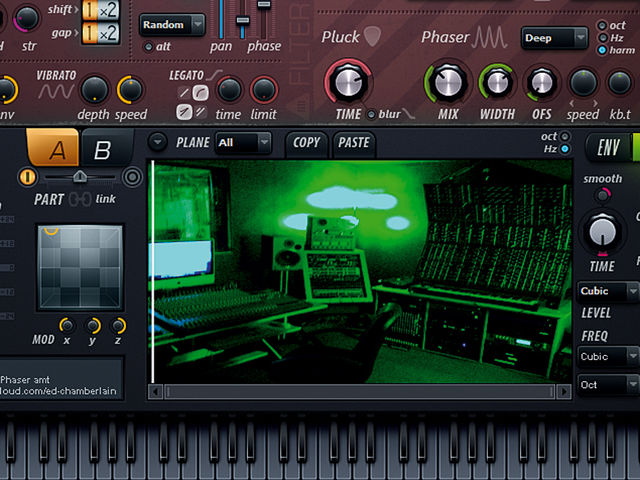Click the Phaser OFS knob

pos(542,83)
